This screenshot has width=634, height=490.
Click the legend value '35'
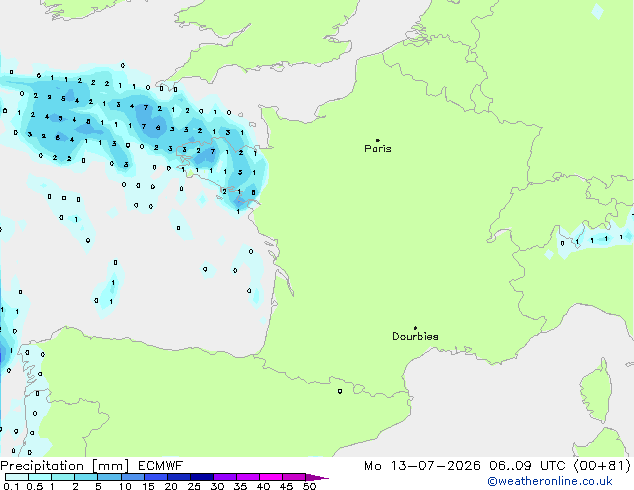(240, 486)
